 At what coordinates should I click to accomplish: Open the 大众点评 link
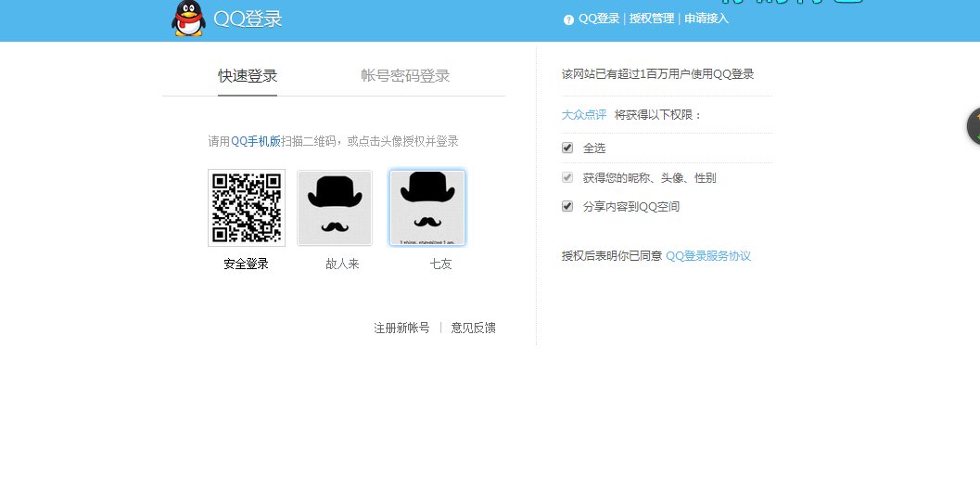(x=584, y=115)
